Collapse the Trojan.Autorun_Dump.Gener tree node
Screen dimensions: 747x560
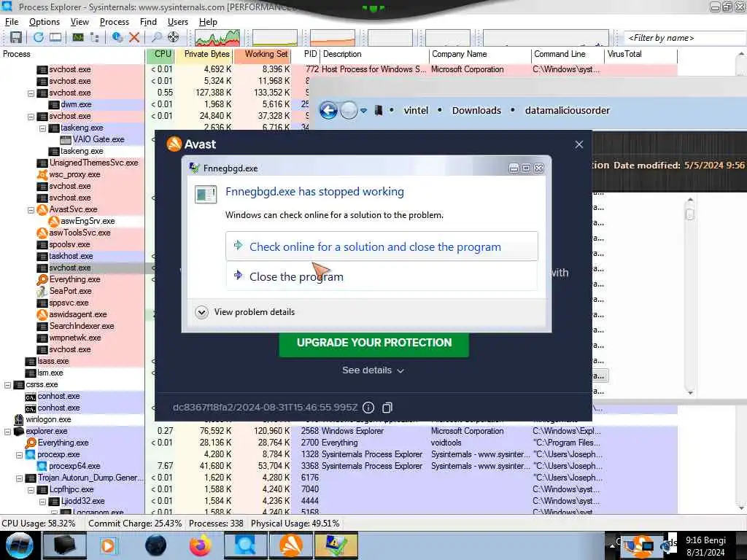pos(19,478)
